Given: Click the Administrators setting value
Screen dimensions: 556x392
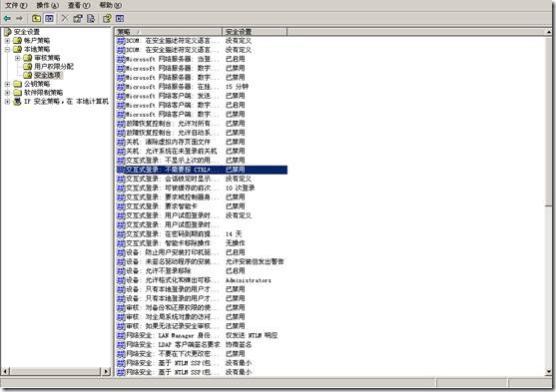Looking at the screenshot, I should tap(249, 280).
